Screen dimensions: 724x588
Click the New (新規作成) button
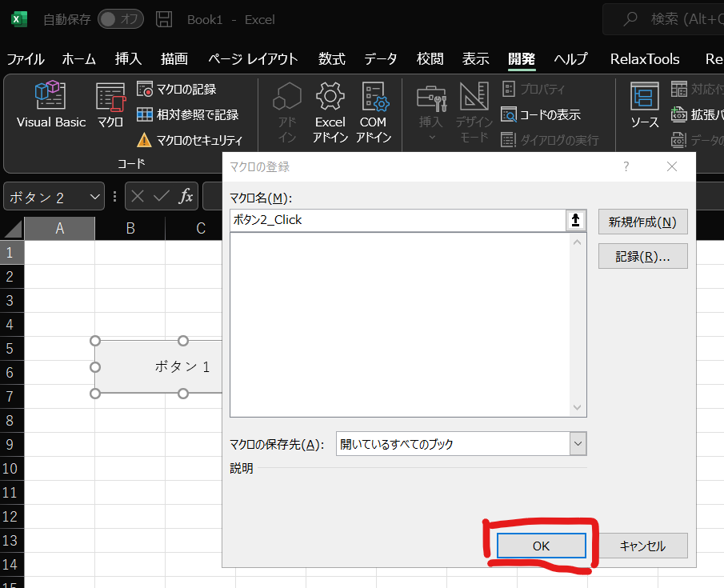tap(642, 222)
